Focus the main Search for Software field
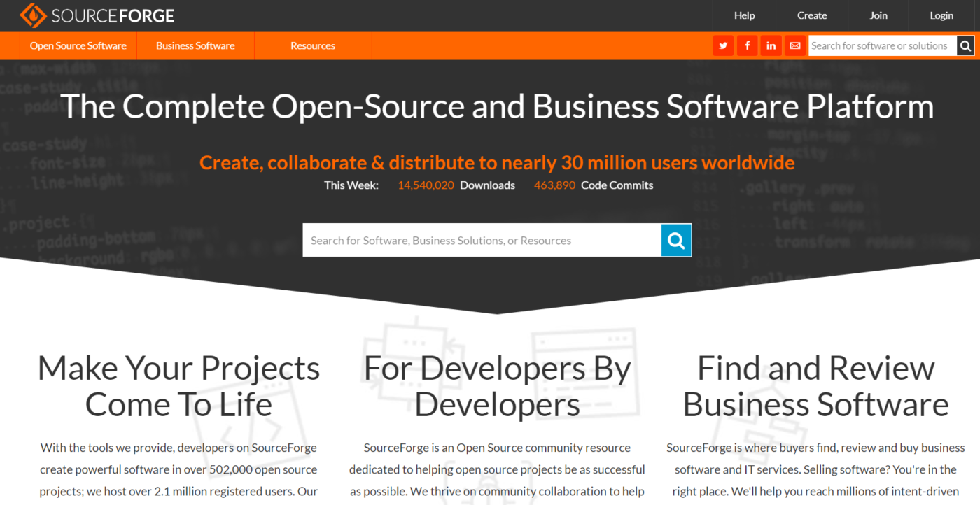Screen dimensions: 980x505 (482, 240)
